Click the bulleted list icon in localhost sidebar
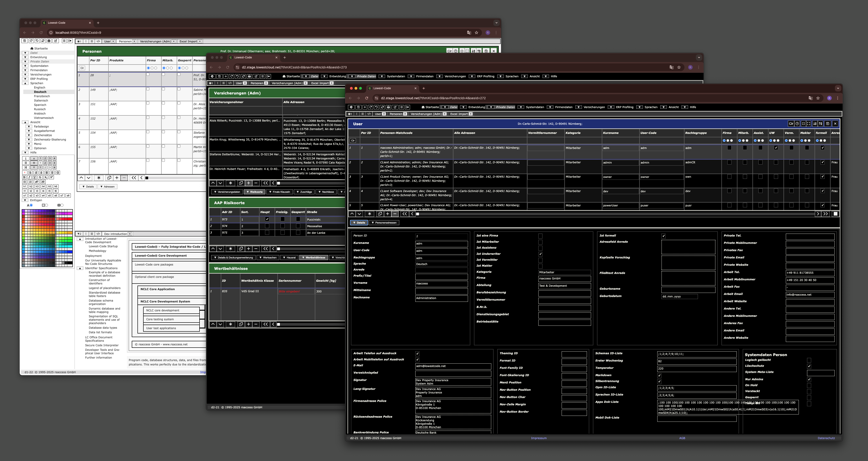This screenshot has height=461, width=868. point(25,182)
